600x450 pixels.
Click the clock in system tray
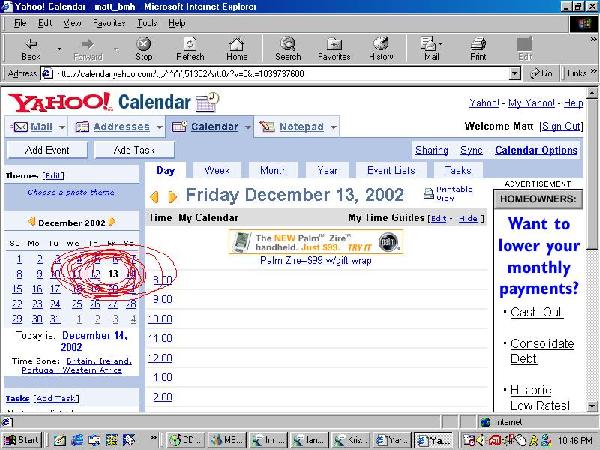tap(575, 441)
